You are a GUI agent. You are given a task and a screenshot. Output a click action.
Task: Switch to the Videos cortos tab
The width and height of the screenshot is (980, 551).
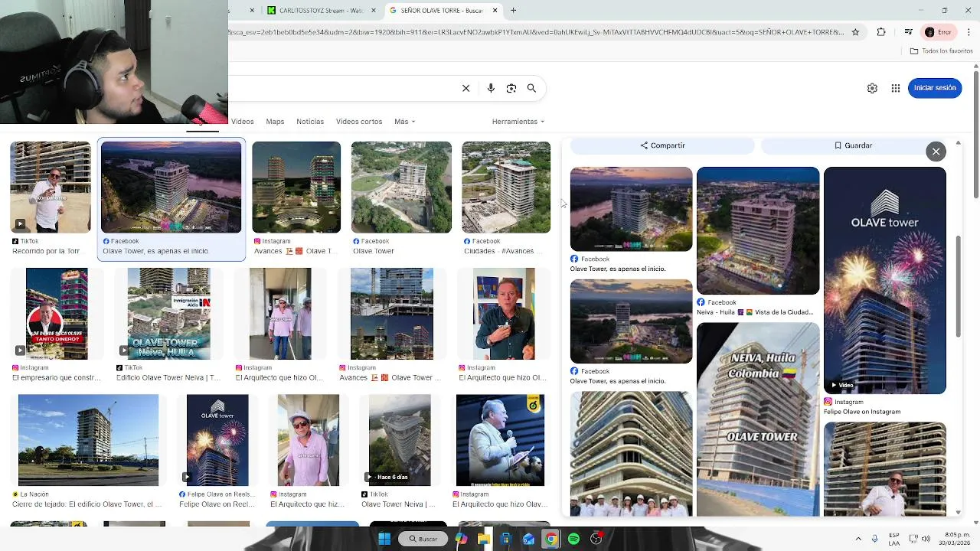click(359, 122)
